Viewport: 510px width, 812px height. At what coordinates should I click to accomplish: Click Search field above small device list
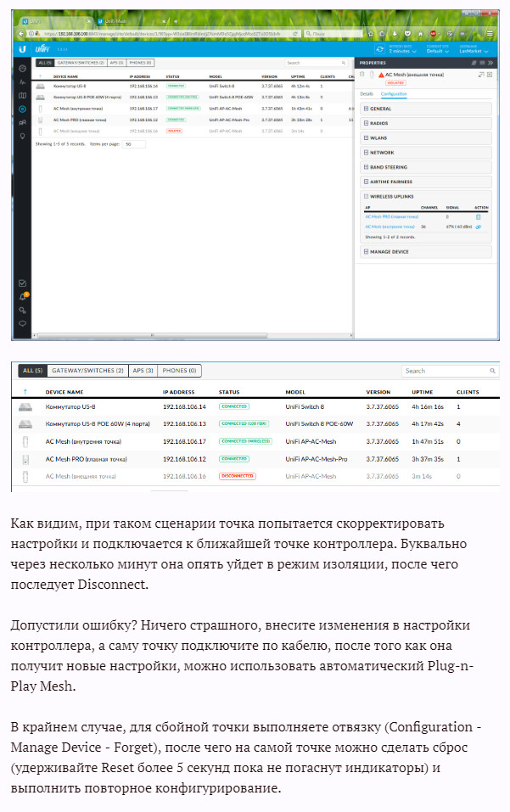[317, 63]
